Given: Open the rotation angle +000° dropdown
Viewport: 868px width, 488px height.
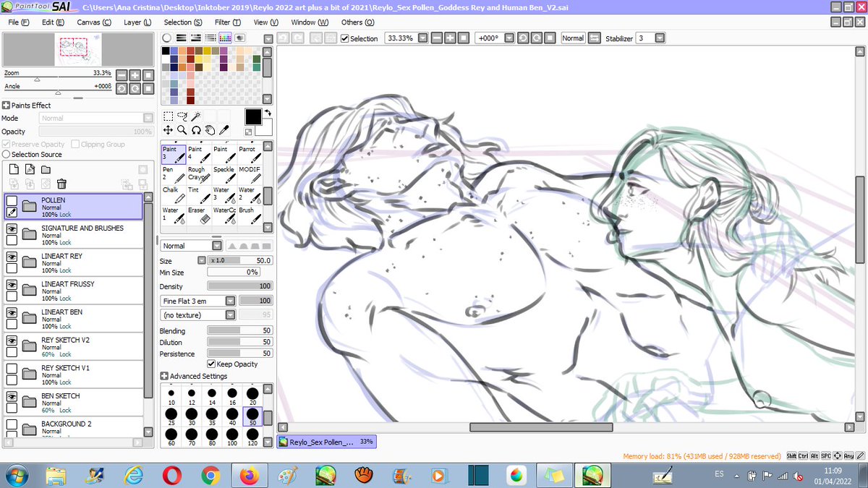Looking at the screenshot, I should pyautogui.click(x=509, y=38).
